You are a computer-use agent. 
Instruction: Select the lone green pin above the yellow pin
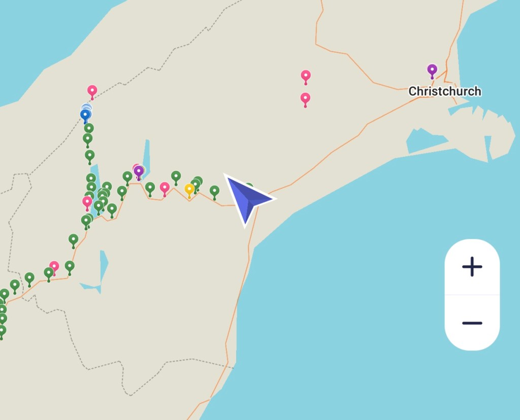[x=176, y=178]
